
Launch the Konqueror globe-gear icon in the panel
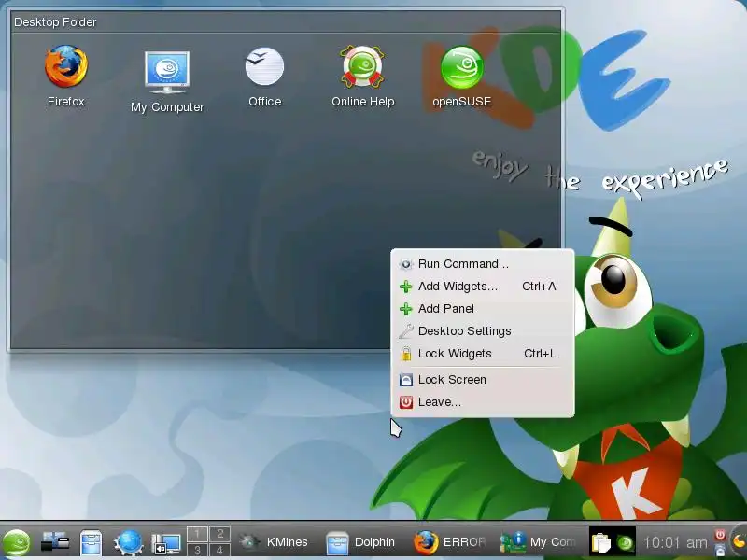click(x=128, y=542)
